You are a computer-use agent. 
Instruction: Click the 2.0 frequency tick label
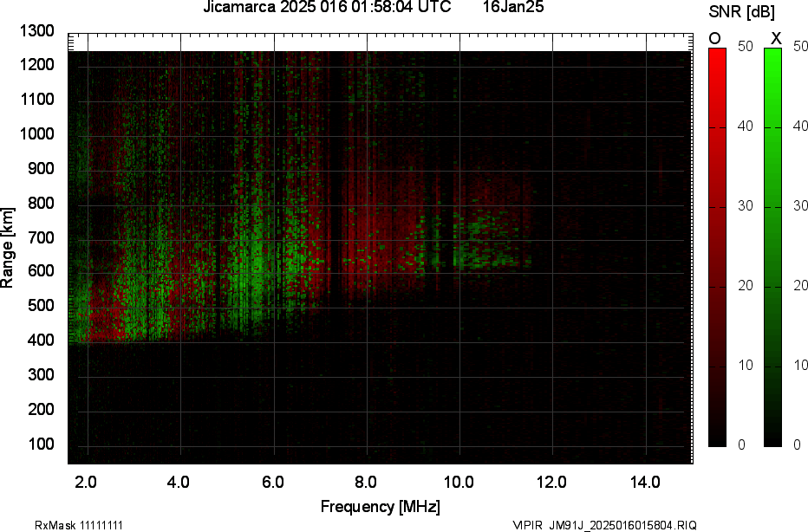(x=86, y=482)
